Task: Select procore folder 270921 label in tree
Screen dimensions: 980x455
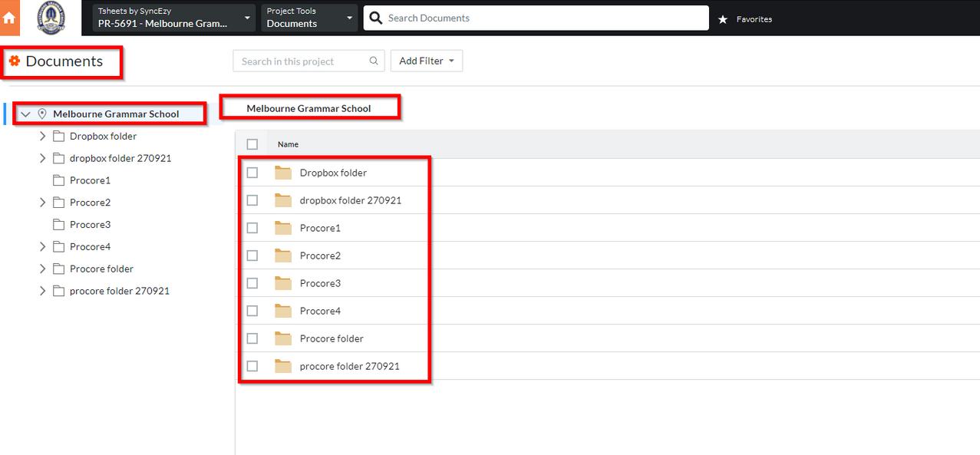Action: 120,291
